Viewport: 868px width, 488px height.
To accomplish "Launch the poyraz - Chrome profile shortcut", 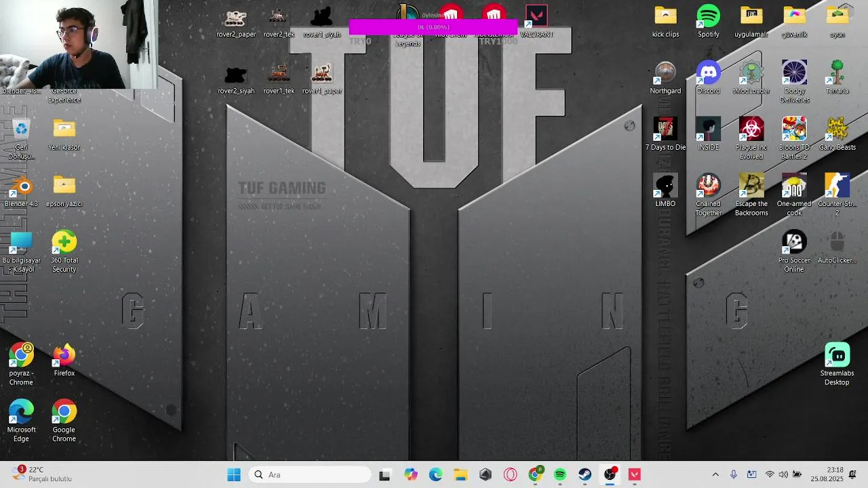I will [x=21, y=365].
